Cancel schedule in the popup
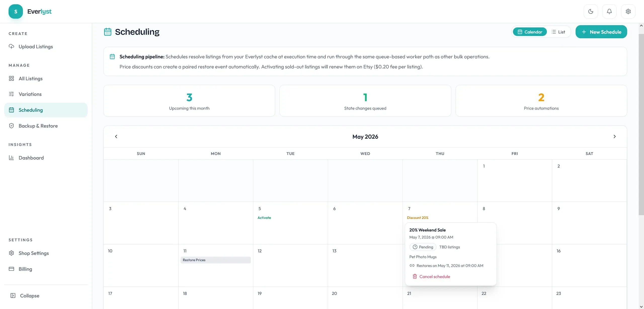The image size is (644, 309). coord(431,277)
